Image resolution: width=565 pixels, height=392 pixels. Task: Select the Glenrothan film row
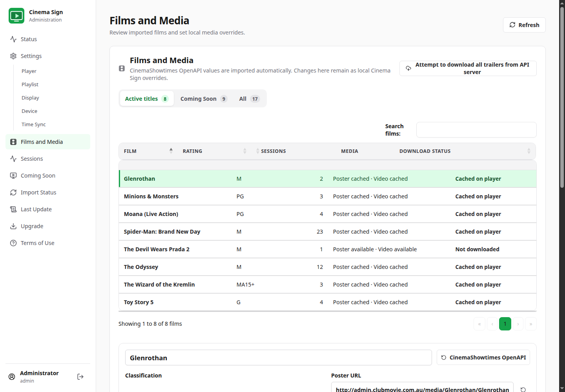(x=328, y=179)
